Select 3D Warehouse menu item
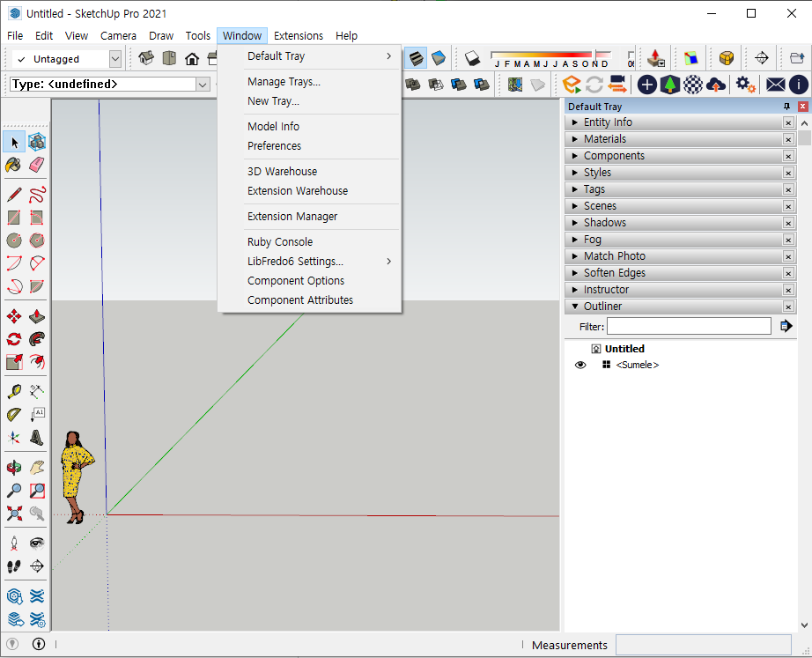Image resolution: width=812 pixels, height=658 pixels. tap(310, 172)
